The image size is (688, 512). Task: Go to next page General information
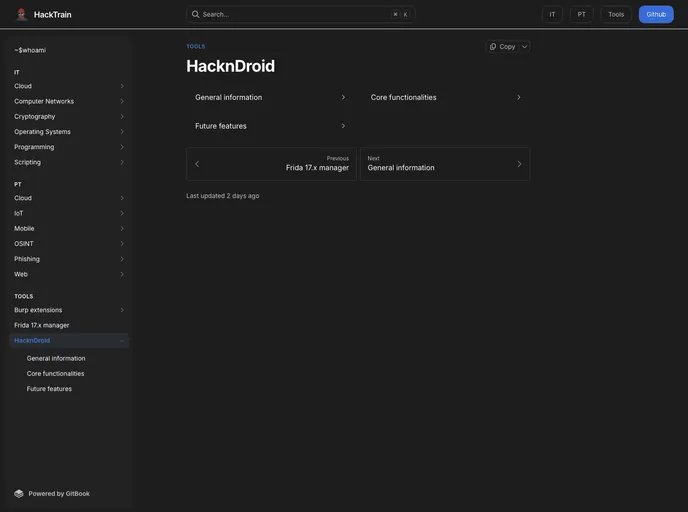(x=445, y=164)
